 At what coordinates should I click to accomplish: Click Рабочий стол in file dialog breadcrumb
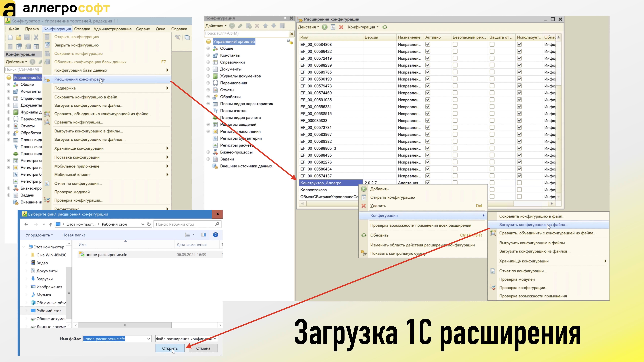114,224
